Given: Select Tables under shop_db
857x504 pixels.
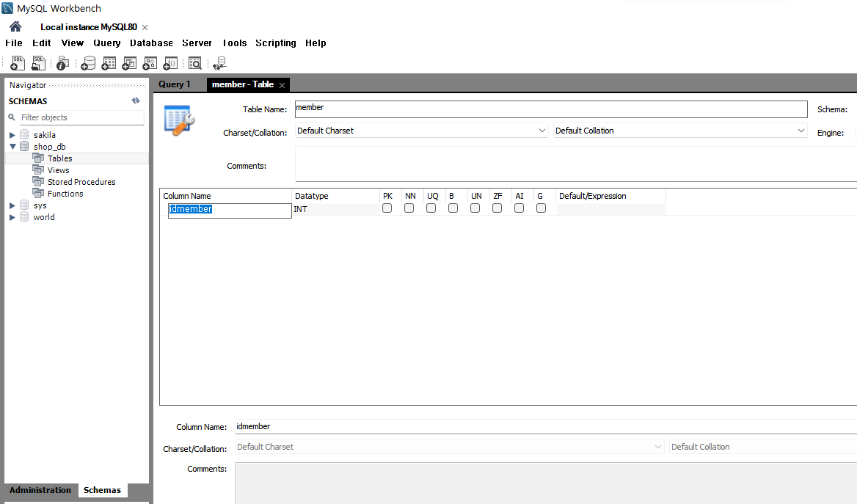Looking at the screenshot, I should [x=59, y=158].
